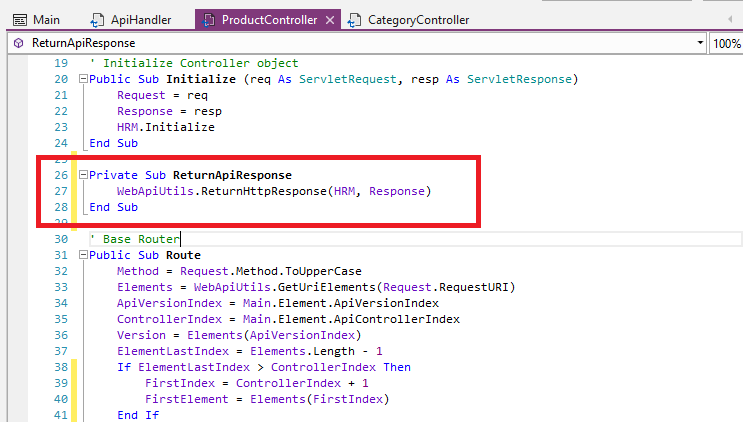Screen dimensions: 743x422
Task: Click line number 27 in the gutter
Action: point(60,191)
